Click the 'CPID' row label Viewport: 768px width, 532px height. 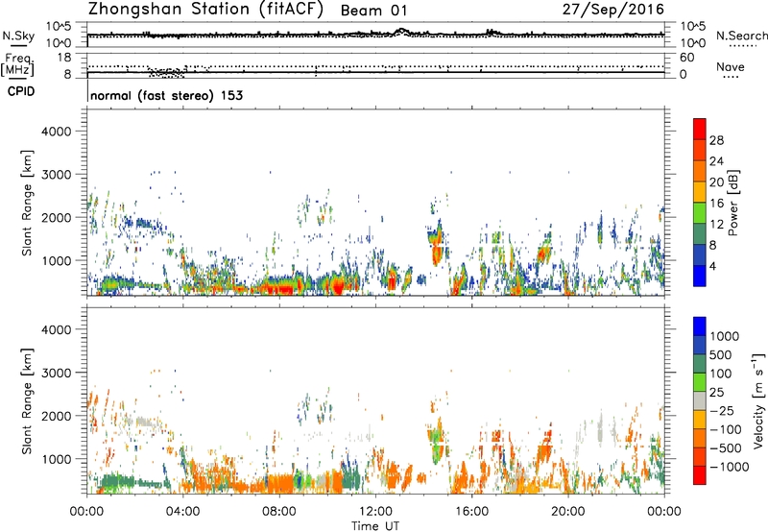(x=21, y=91)
